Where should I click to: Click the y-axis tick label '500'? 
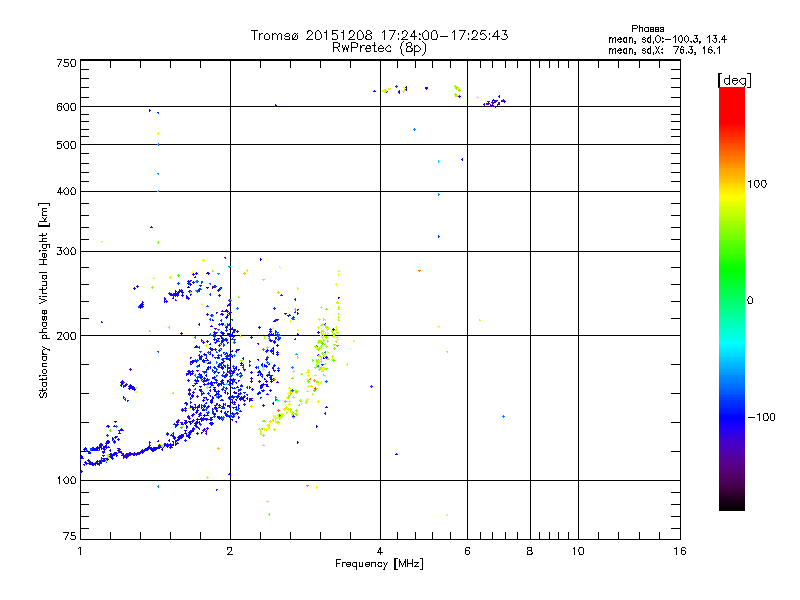tap(66, 145)
